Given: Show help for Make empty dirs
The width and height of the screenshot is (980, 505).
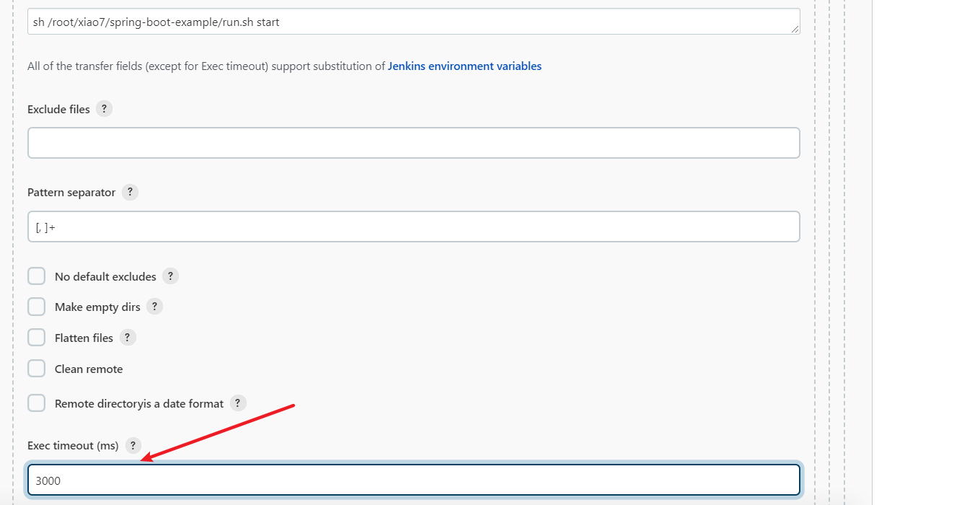Looking at the screenshot, I should (154, 307).
